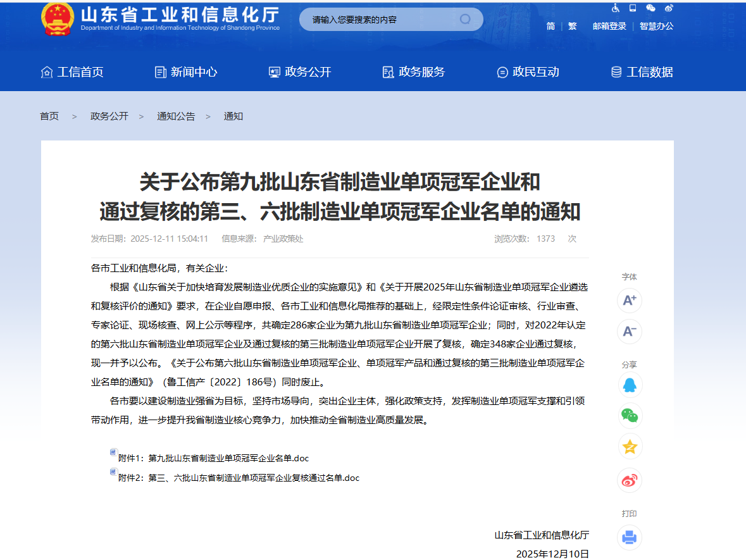Image resolution: width=746 pixels, height=560 pixels.
Task: Click the mobile version icon in header
Action: click(x=633, y=8)
